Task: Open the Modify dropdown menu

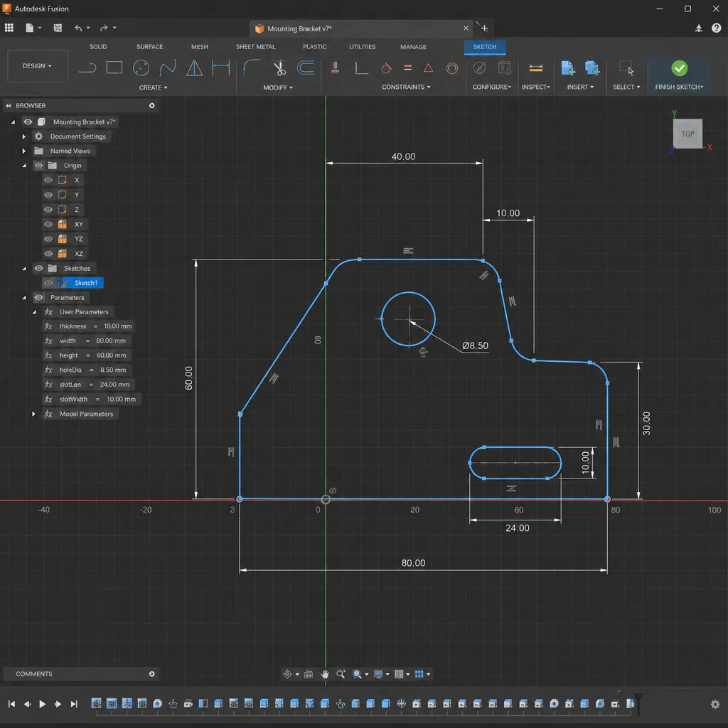Action: 278,87
